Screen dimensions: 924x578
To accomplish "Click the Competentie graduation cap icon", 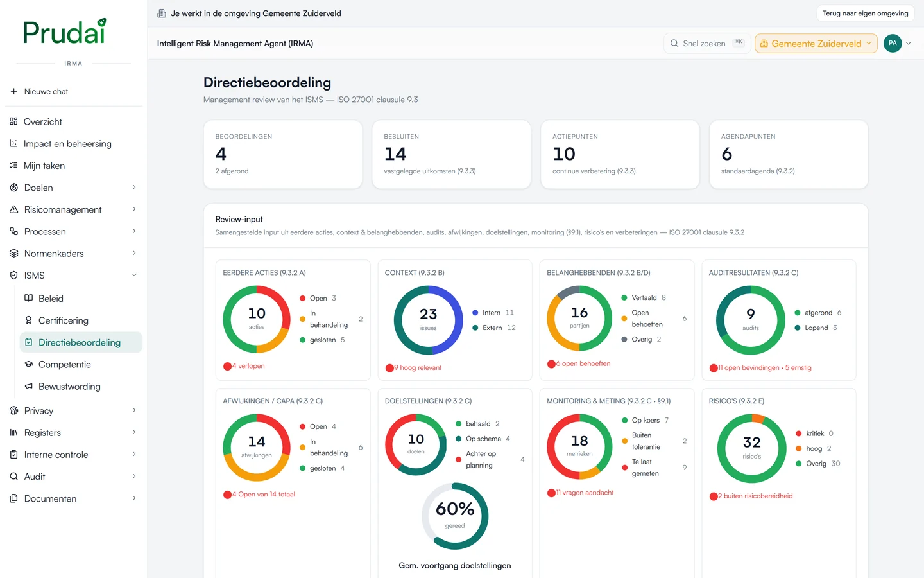I will (28, 364).
